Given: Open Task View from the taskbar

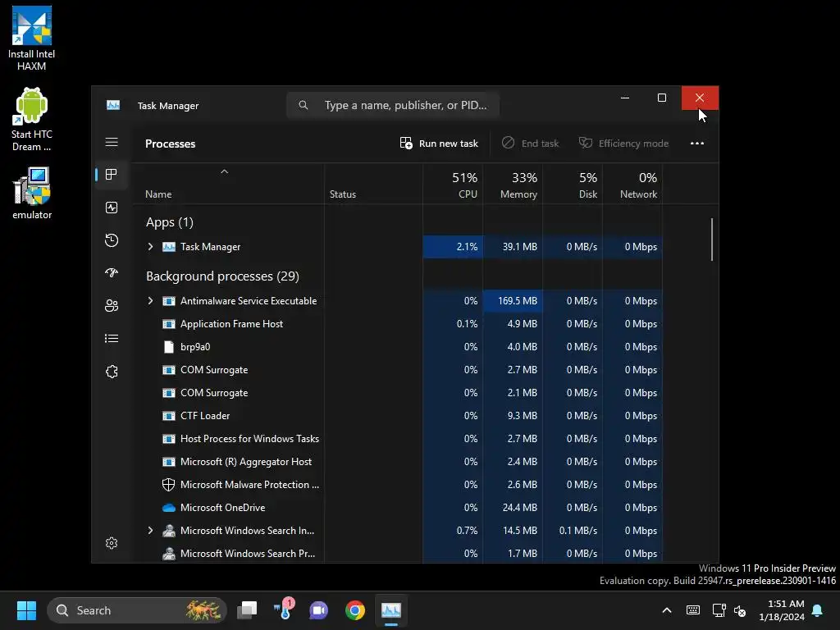Looking at the screenshot, I should click(247, 610).
